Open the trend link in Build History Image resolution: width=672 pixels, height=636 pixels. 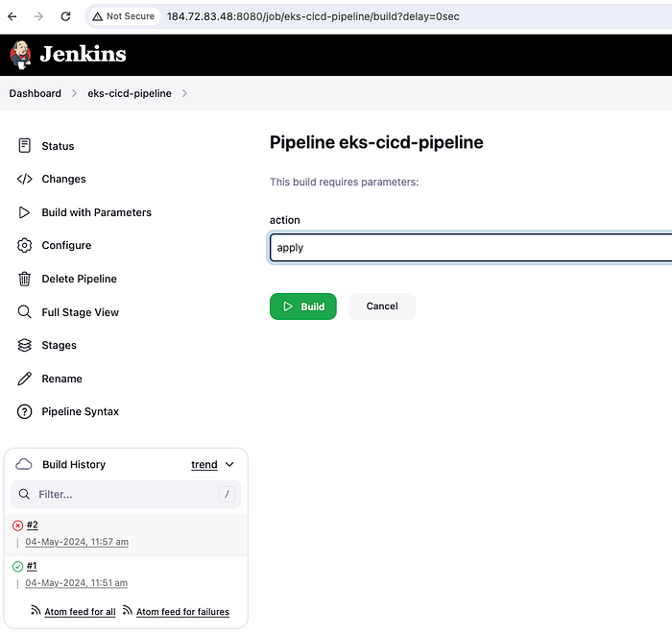click(x=204, y=465)
